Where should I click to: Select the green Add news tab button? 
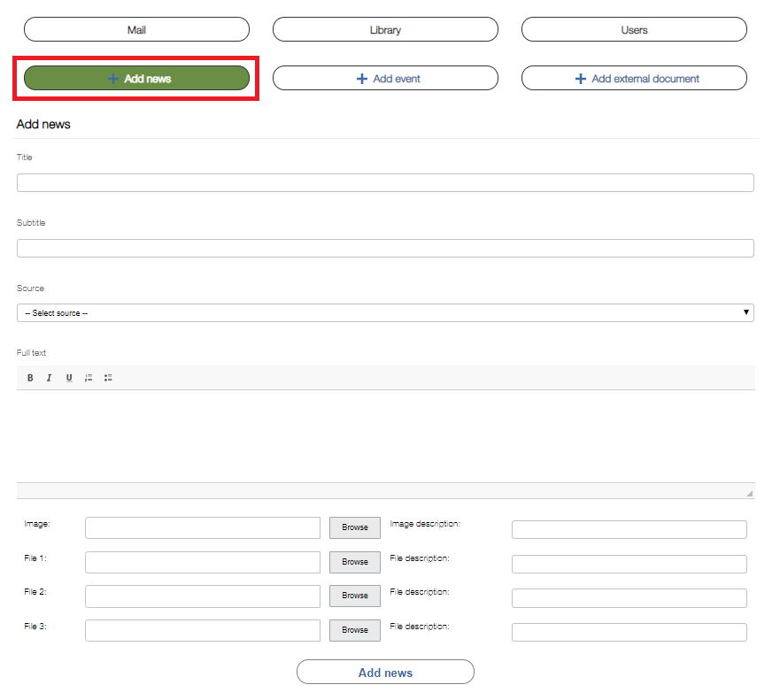(x=137, y=78)
